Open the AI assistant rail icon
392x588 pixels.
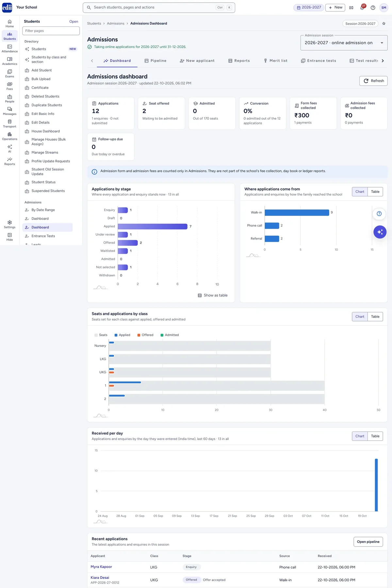(9, 149)
